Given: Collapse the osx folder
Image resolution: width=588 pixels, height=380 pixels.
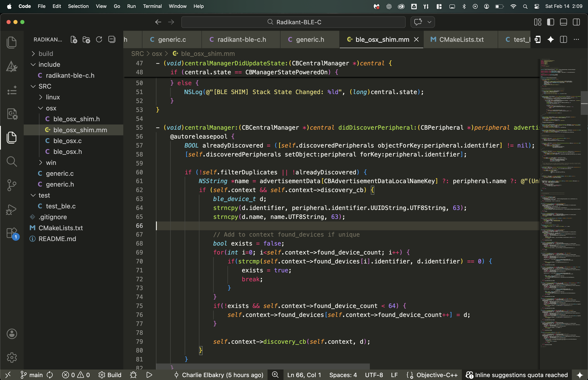Looking at the screenshot, I should (74, 108).
